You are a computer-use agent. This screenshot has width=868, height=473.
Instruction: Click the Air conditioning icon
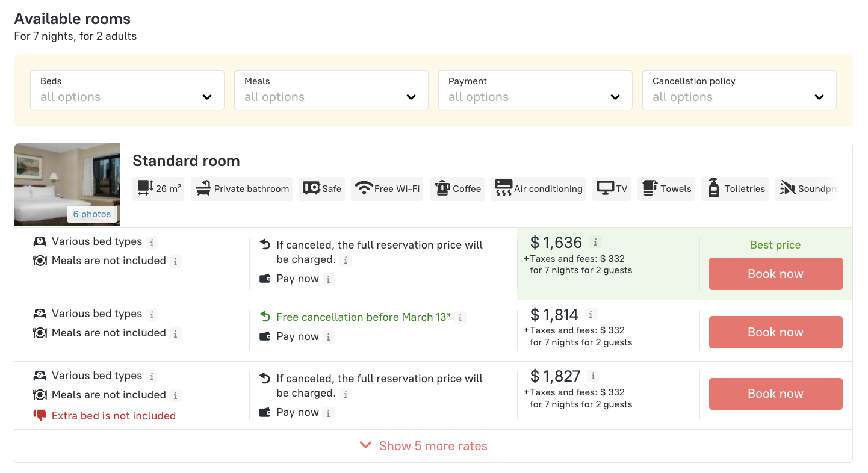click(x=503, y=188)
